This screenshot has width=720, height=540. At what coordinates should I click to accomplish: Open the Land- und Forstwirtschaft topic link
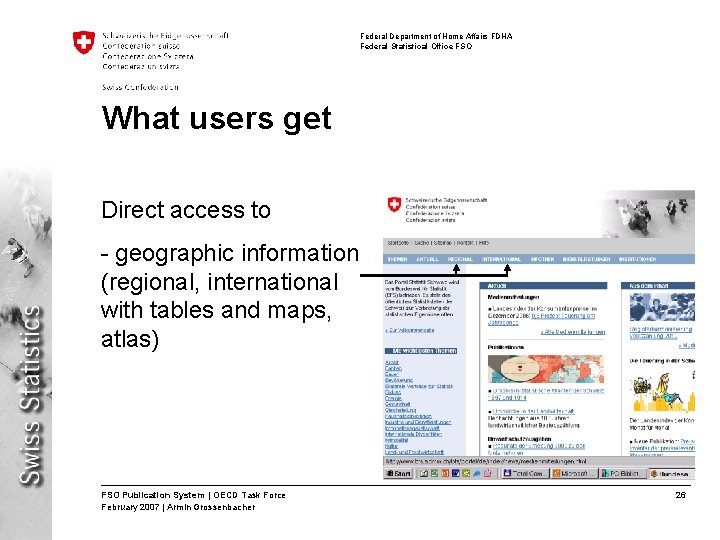(414, 452)
